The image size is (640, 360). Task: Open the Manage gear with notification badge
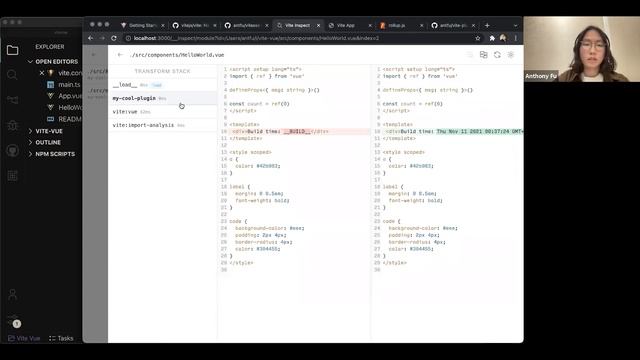click(x=13, y=321)
